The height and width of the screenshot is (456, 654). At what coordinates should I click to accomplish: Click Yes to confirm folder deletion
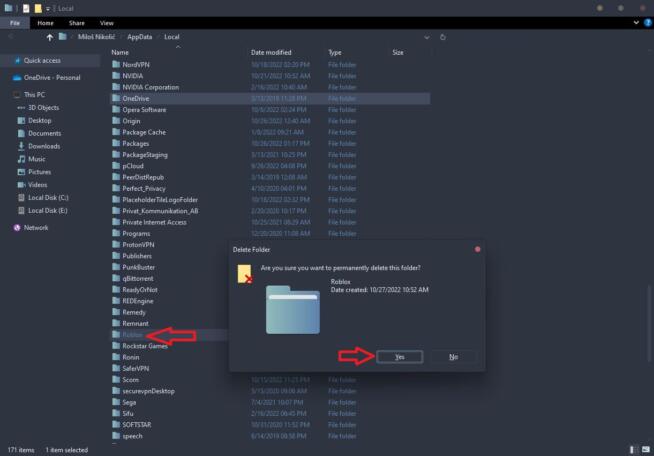(x=399, y=356)
